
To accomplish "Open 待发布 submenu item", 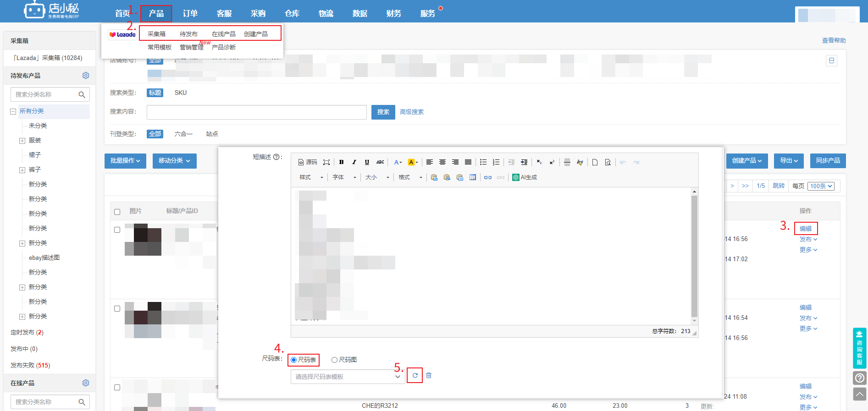I will [x=188, y=34].
